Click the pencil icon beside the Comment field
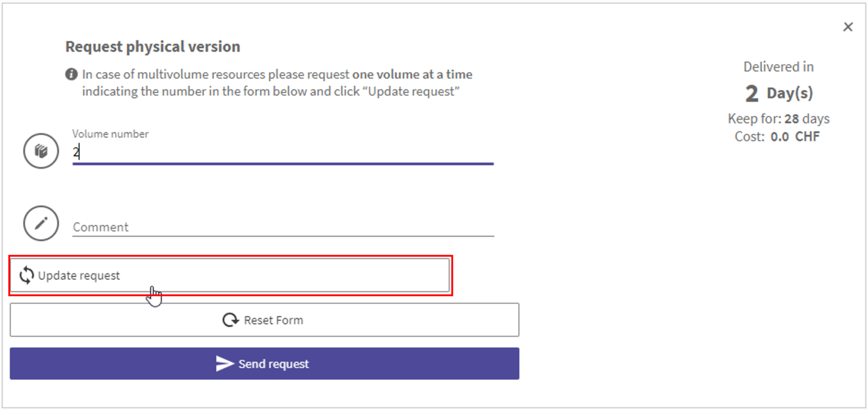Viewport: 868px width, 410px height. click(x=41, y=223)
